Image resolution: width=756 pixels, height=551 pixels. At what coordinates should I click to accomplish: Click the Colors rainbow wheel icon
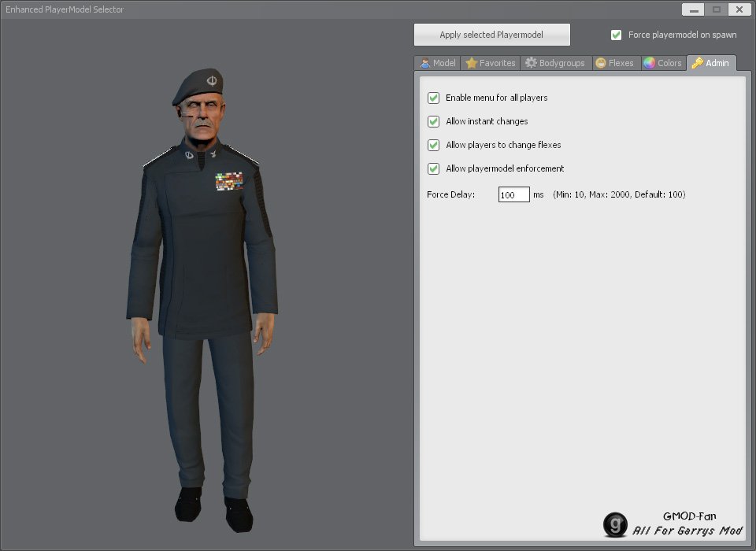tap(650, 63)
